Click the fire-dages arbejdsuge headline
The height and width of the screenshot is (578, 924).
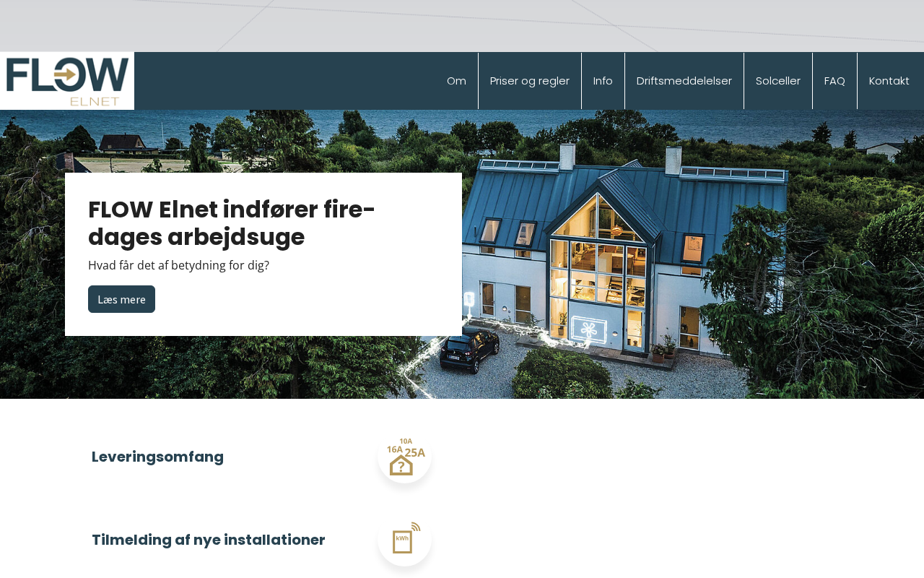232,223
